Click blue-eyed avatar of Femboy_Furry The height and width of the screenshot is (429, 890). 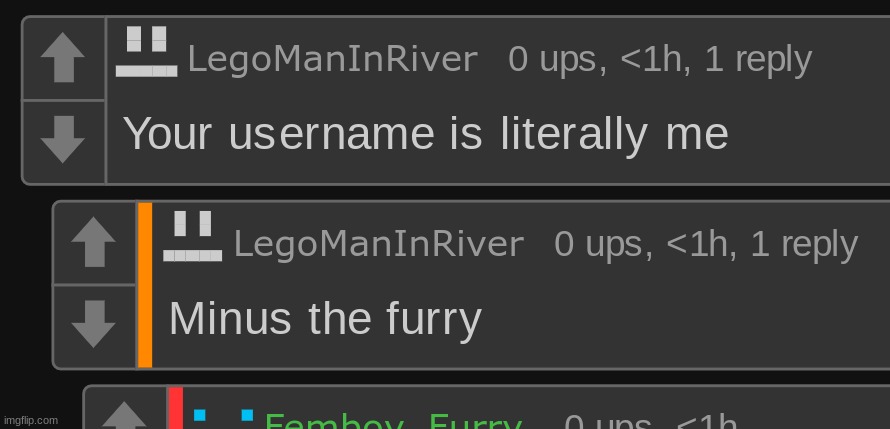(223, 418)
